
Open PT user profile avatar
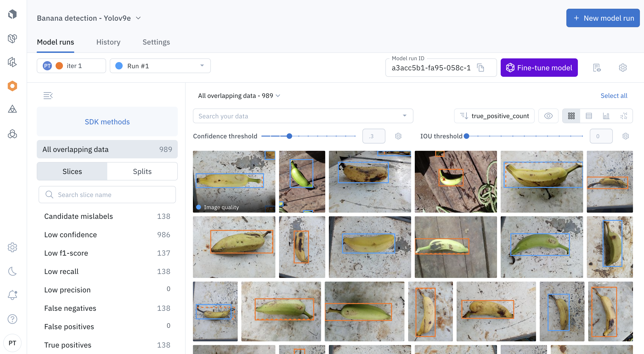click(12, 343)
